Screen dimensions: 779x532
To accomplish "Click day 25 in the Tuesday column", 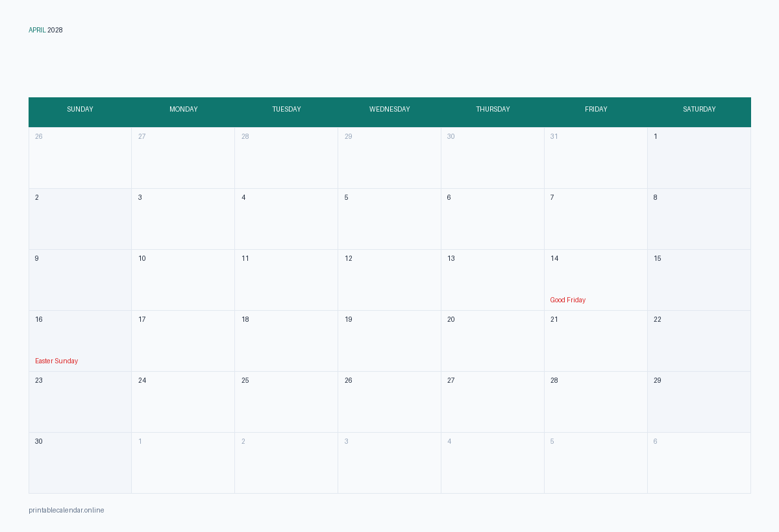I will [x=286, y=402].
